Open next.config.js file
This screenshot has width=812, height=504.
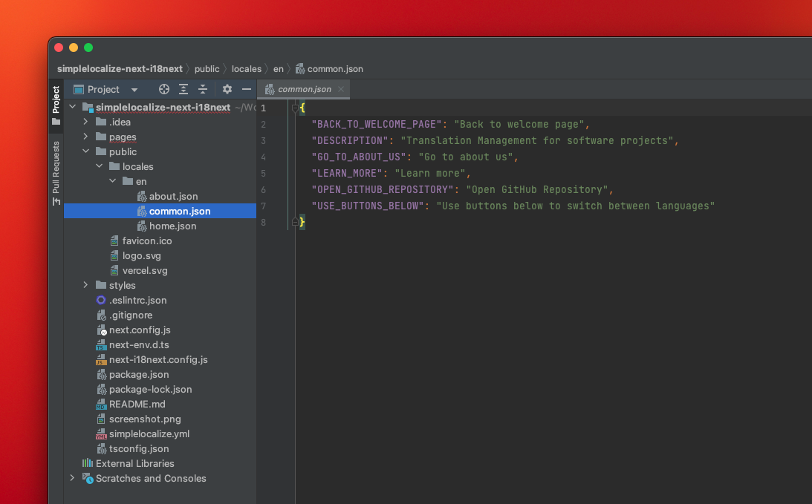[x=140, y=330]
